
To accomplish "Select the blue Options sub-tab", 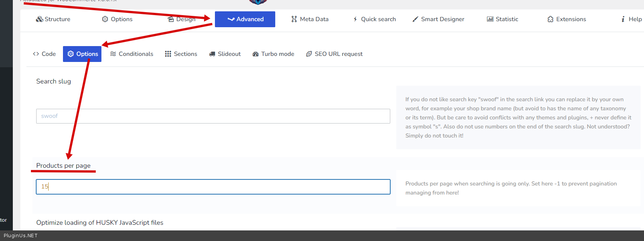I will (x=82, y=54).
